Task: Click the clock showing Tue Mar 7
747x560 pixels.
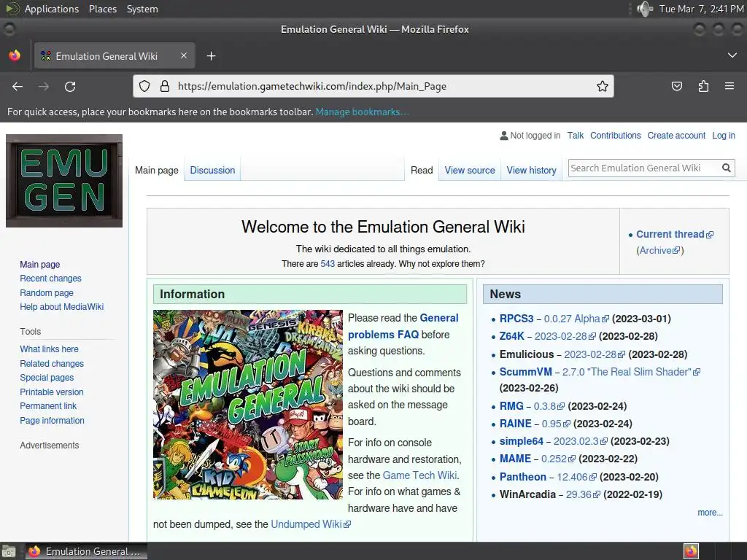Action: tap(701, 9)
